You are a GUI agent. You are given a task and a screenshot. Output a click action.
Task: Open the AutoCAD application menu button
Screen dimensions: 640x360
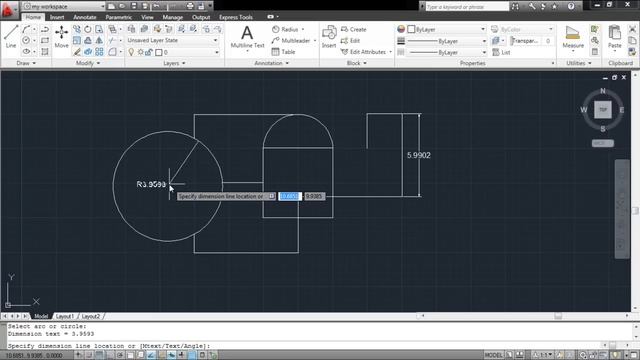pos(8,9)
